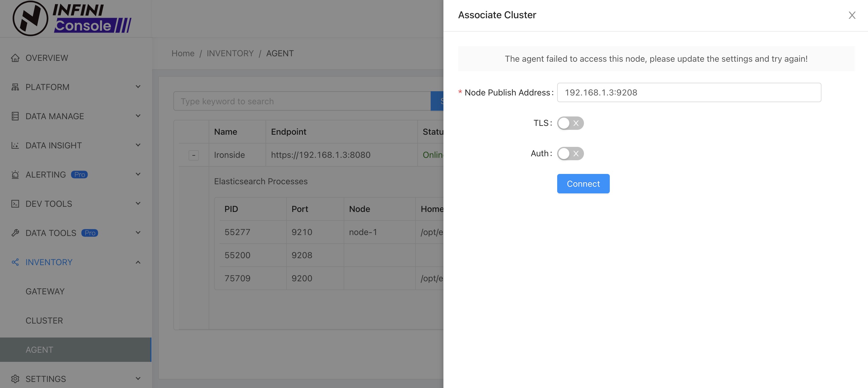The width and height of the screenshot is (868, 388).
Task: Click the Elasticsearch Processes heading
Action: coord(261,181)
